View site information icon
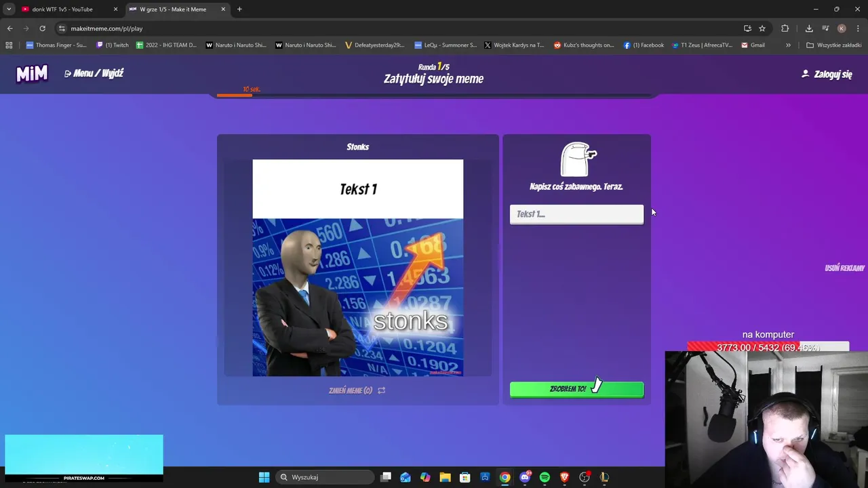 coord(62,28)
